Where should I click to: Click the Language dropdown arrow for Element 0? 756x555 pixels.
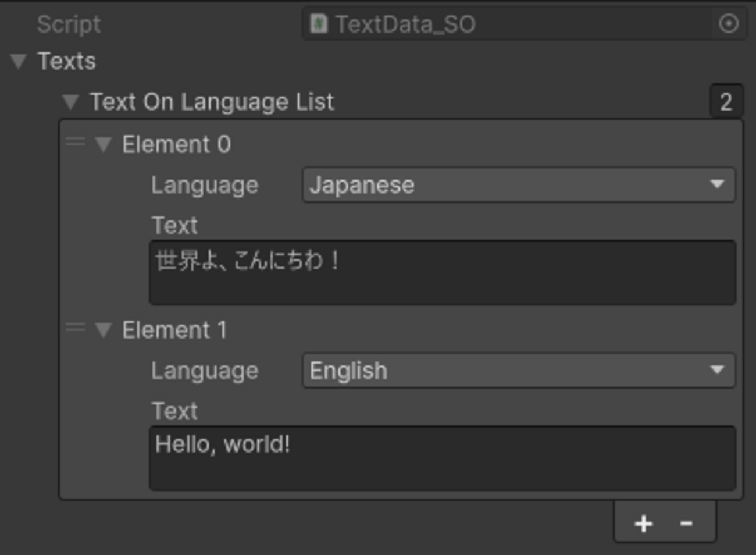(716, 185)
